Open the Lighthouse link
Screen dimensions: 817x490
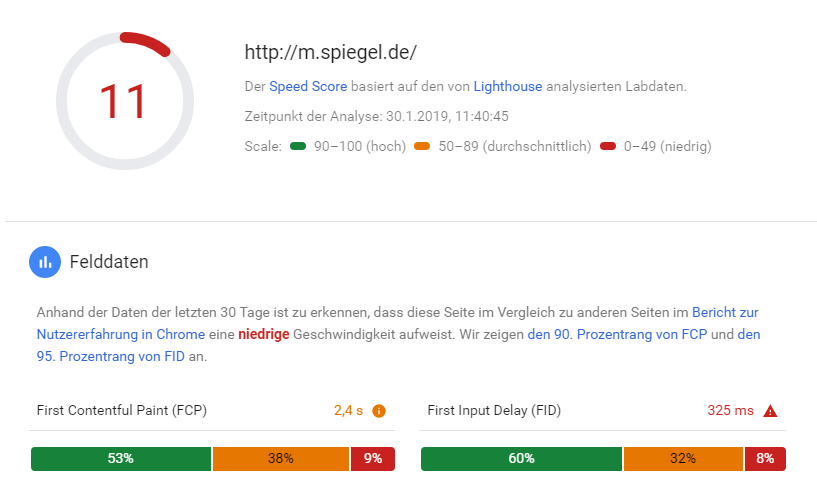tap(507, 87)
